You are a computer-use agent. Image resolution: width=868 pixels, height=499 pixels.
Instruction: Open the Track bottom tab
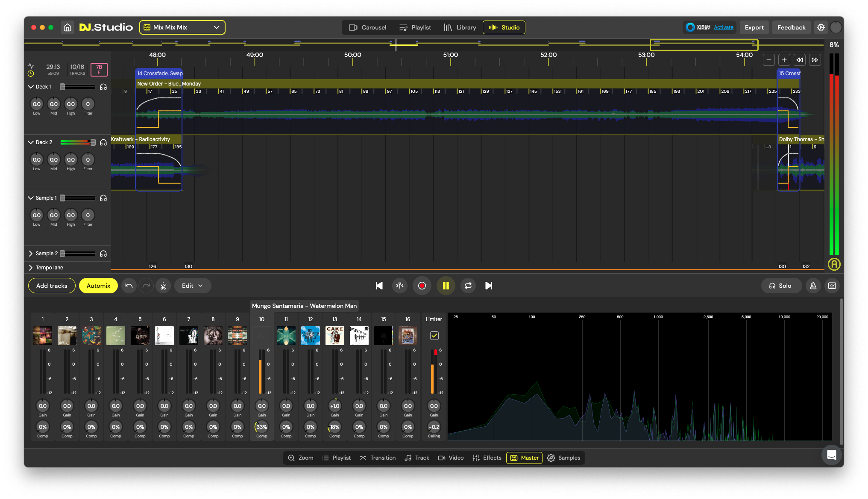[417, 458]
